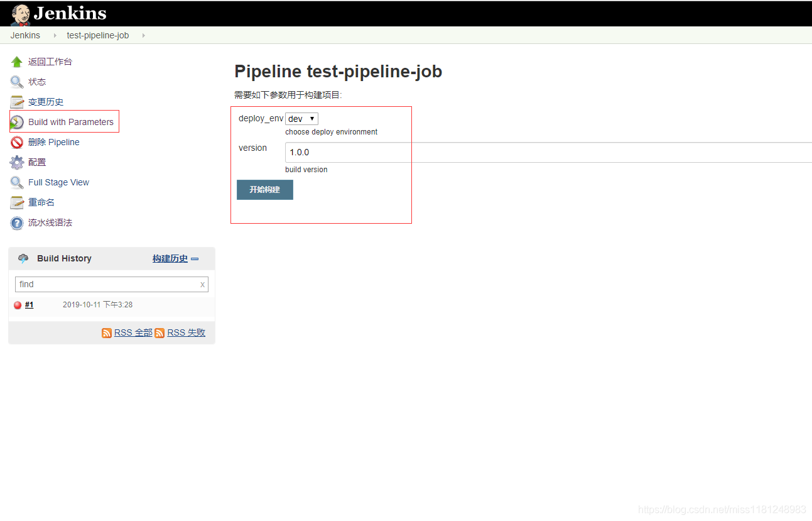
Task: Click the red prohibited icon beside 删除 Pipeline
Action: [x=17, y=142]
